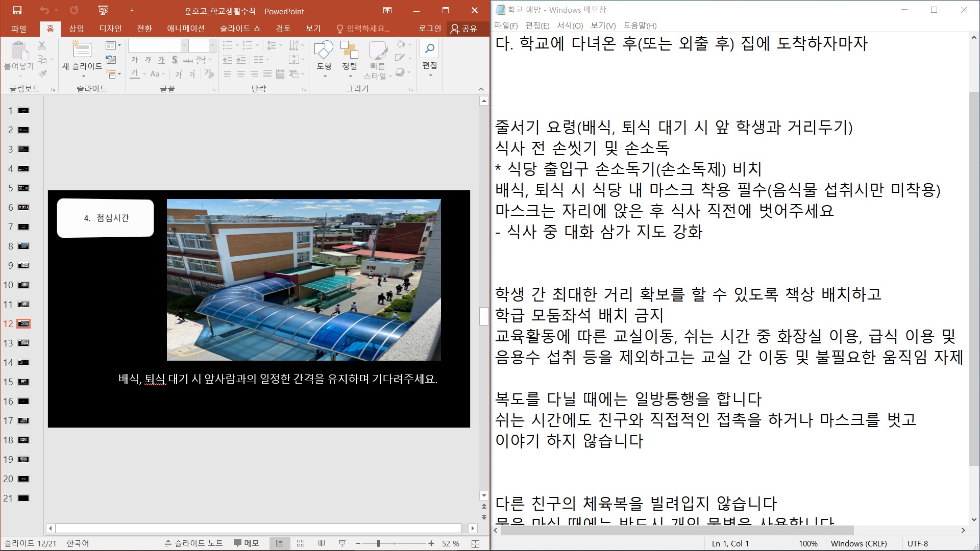Toggle the 슬라이드 노트 notes pane
Image resolution: width=980 pixels, height=551 pixels.
coord(193,543)
